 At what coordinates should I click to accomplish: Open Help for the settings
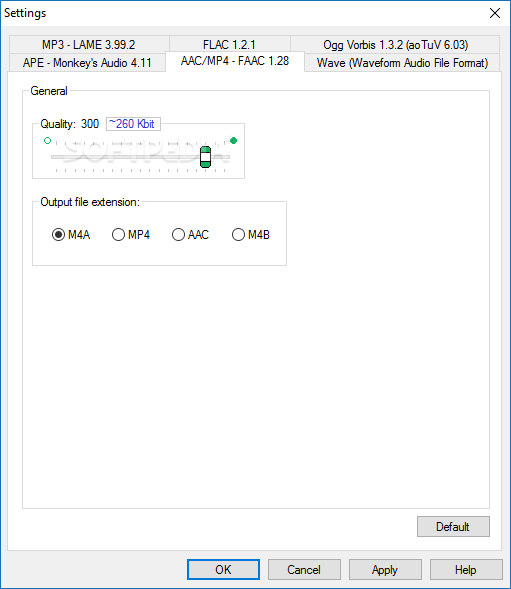(x=466, y=569)
